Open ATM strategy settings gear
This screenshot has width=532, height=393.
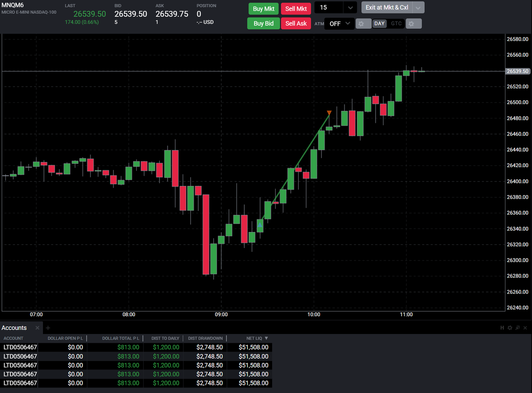point(364,24)
